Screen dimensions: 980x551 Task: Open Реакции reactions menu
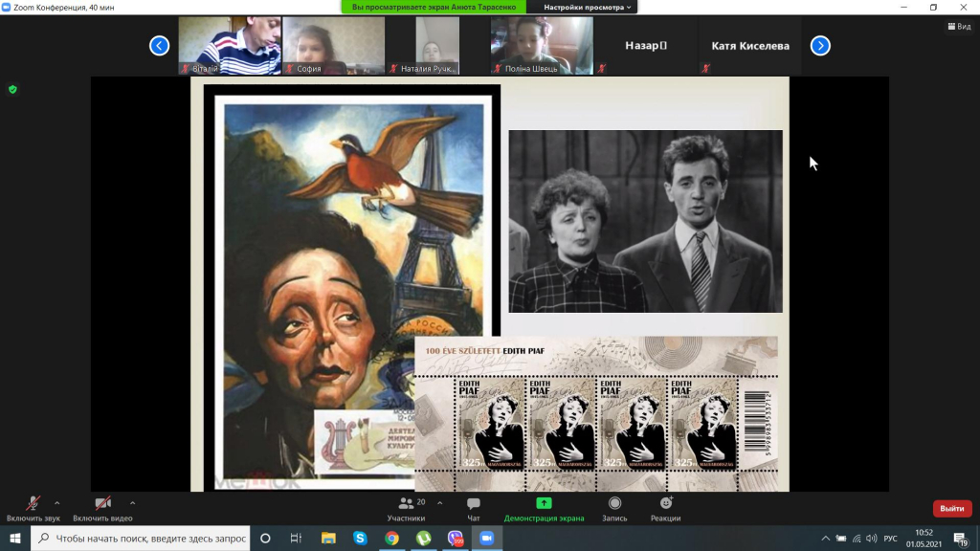pyautogui.click(x=666, y=509)
